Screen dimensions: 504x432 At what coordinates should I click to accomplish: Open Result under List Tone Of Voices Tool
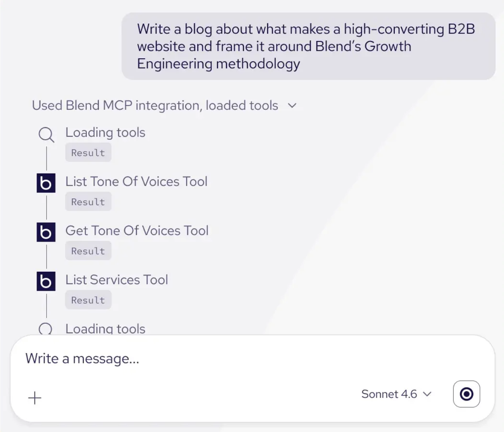88,202
